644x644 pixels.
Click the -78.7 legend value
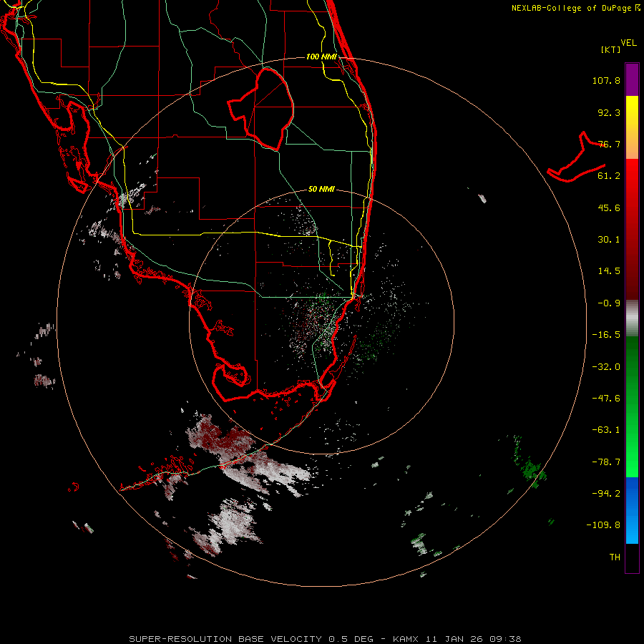pyautogui.click(x=606, y=462)
